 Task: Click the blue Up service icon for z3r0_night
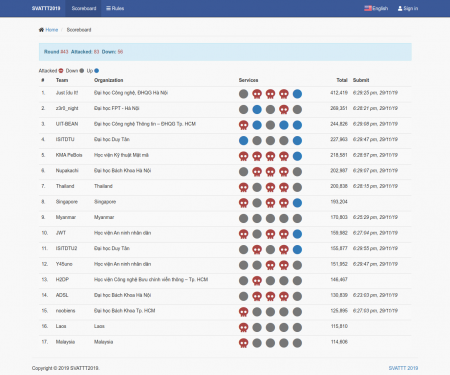pos(257,109)
